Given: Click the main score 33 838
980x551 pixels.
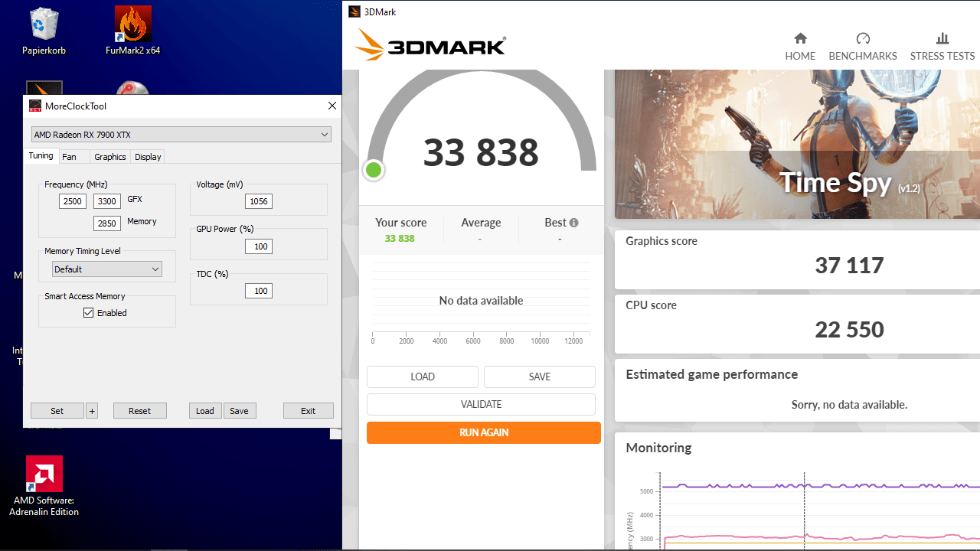Looking at the screenshot, I should coord(481,152).
